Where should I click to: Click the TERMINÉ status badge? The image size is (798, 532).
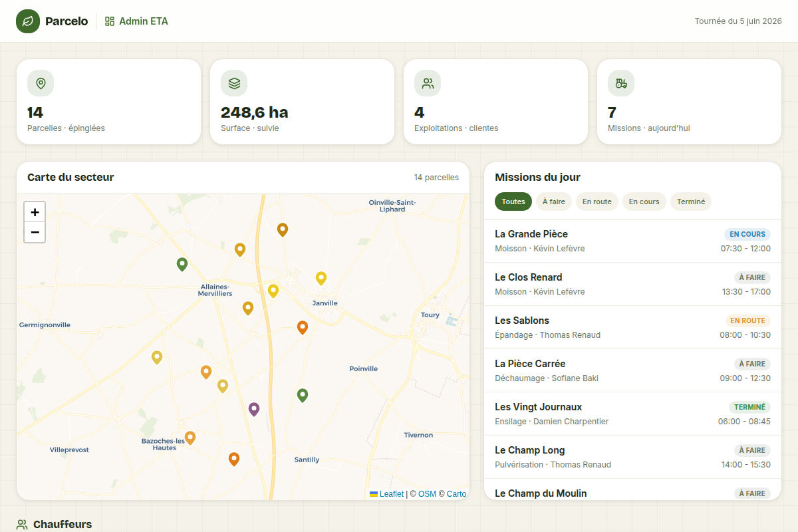point(749,407)
